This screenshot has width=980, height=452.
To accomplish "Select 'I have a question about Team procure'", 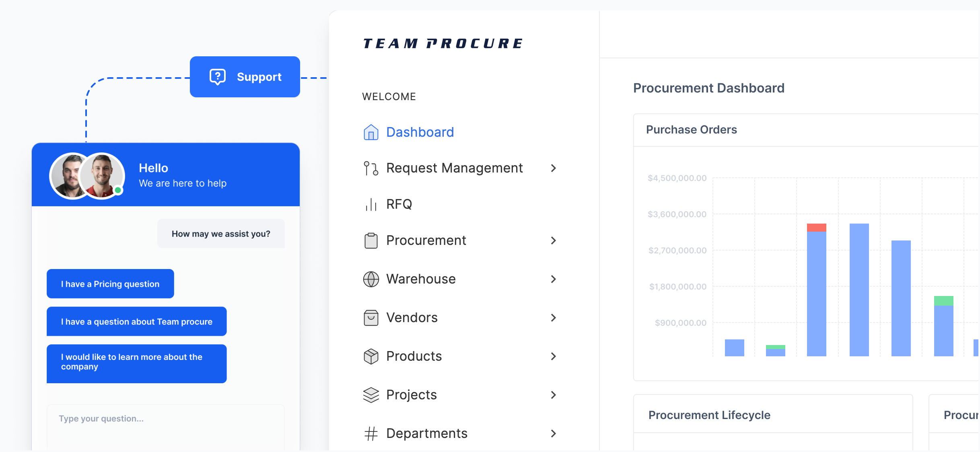I will click(x=136, y=321).
